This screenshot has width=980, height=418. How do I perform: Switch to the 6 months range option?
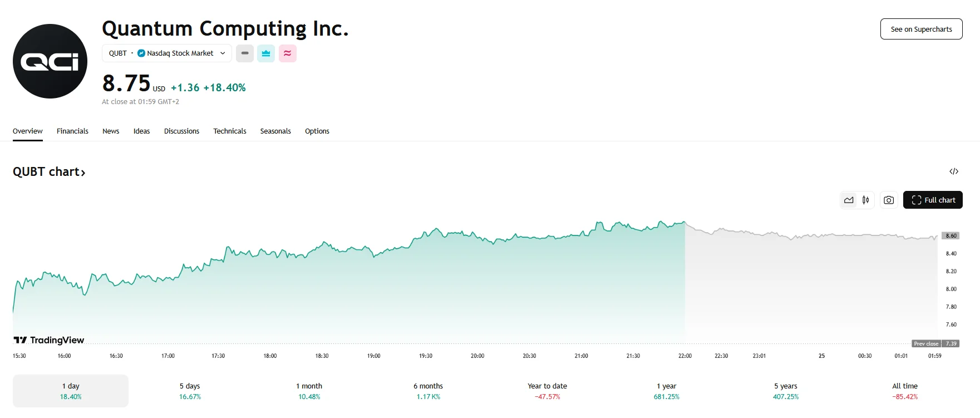click(429, 390)
